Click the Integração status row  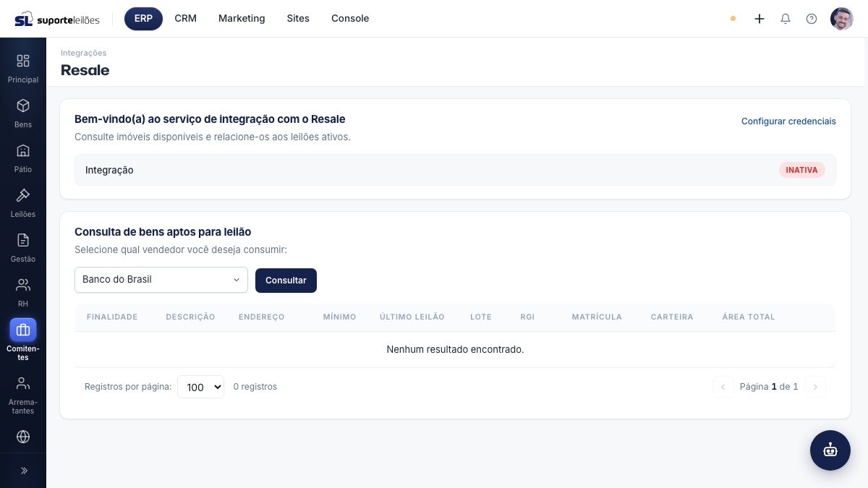tap(455, 170)
